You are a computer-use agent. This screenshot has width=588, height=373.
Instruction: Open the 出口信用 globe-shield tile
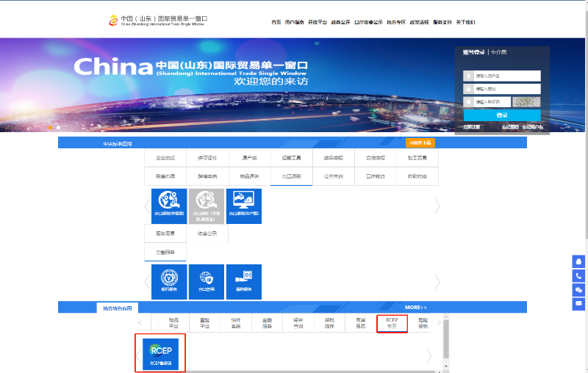(207, 282)
